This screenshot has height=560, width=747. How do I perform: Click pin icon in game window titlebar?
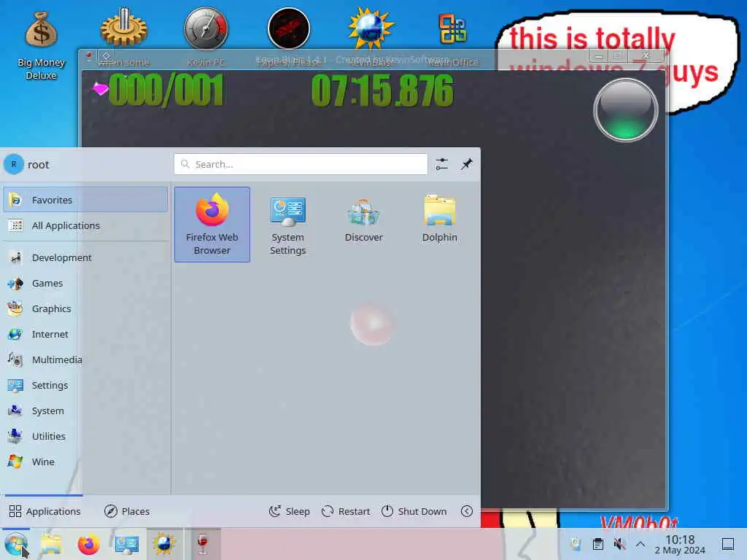pyautogui.click(x=88, y=56)
